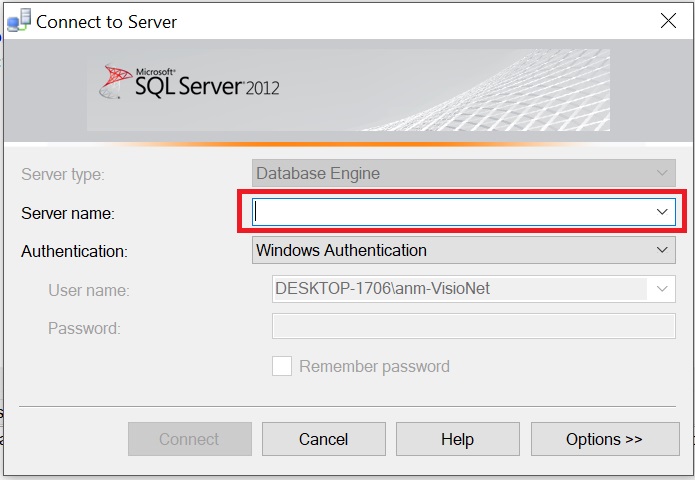
Task: Click the DESKTOP-1706\anm-VisioNet user name text
Action: pyautogui.click(x=382, y=289)
